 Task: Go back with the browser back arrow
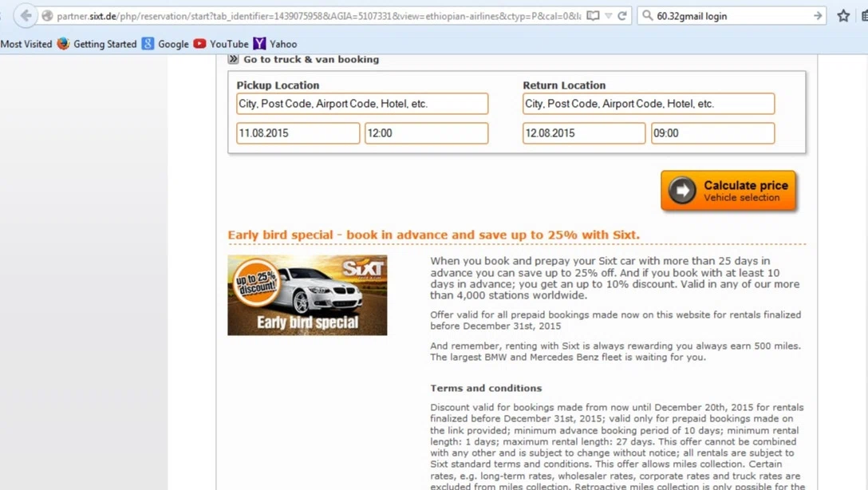pyautogui.click(x=26, y=15)
